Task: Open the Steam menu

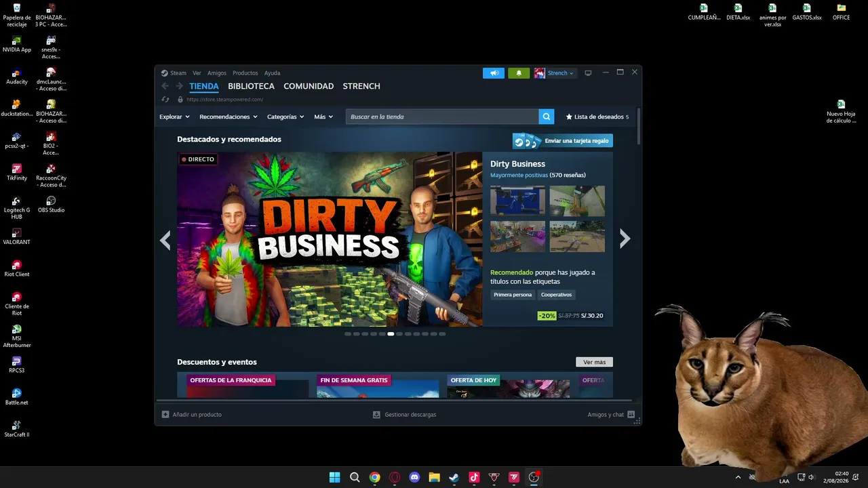Action: tap(178, 73)
